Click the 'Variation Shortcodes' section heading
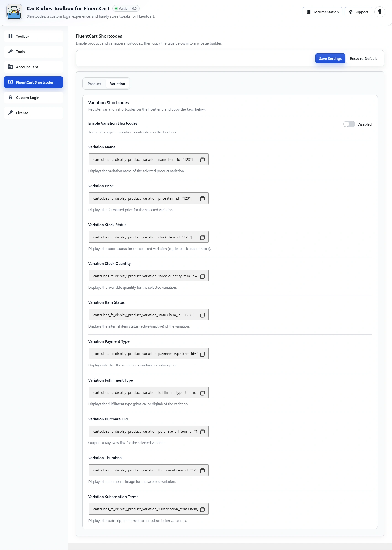This screenshot has width=392, height=550. coord(108,103)
